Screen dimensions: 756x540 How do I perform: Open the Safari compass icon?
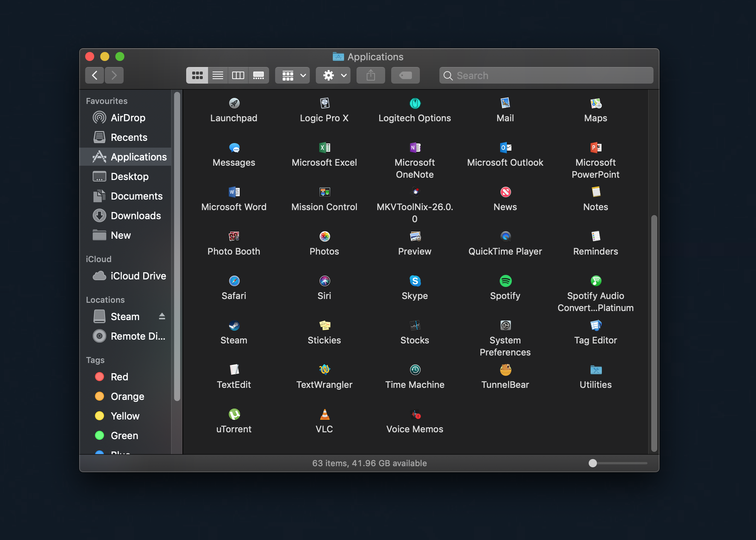pyautogui.click(x=234, y=281)
